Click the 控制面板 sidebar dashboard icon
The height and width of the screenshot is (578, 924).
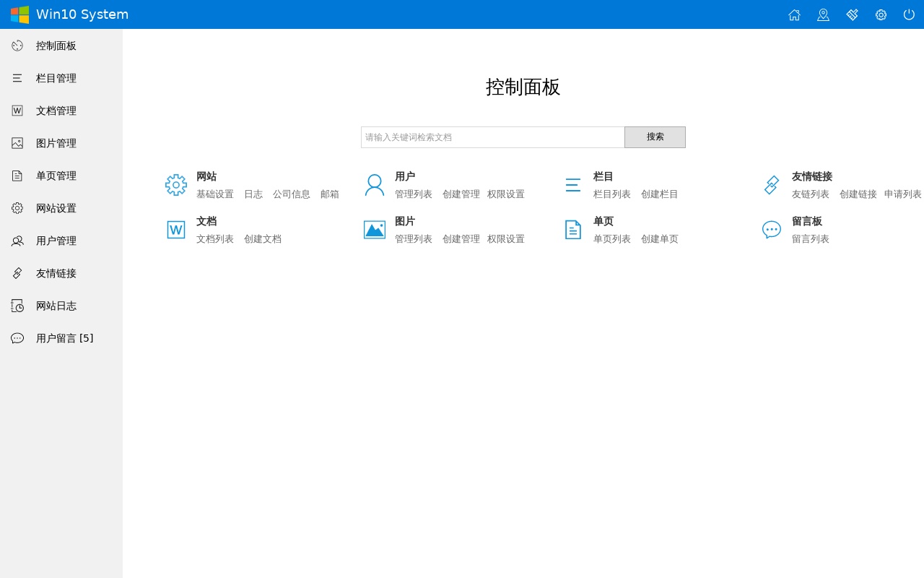[17, 46]
